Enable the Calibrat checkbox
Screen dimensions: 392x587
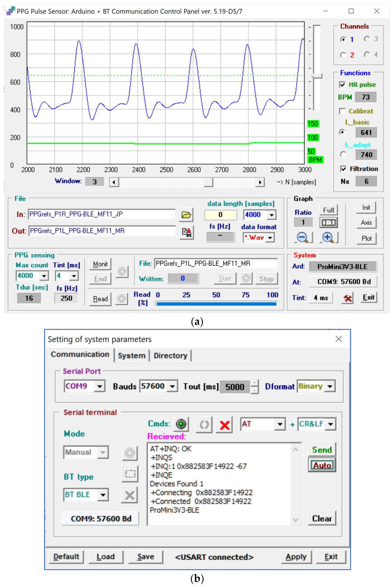342,111
